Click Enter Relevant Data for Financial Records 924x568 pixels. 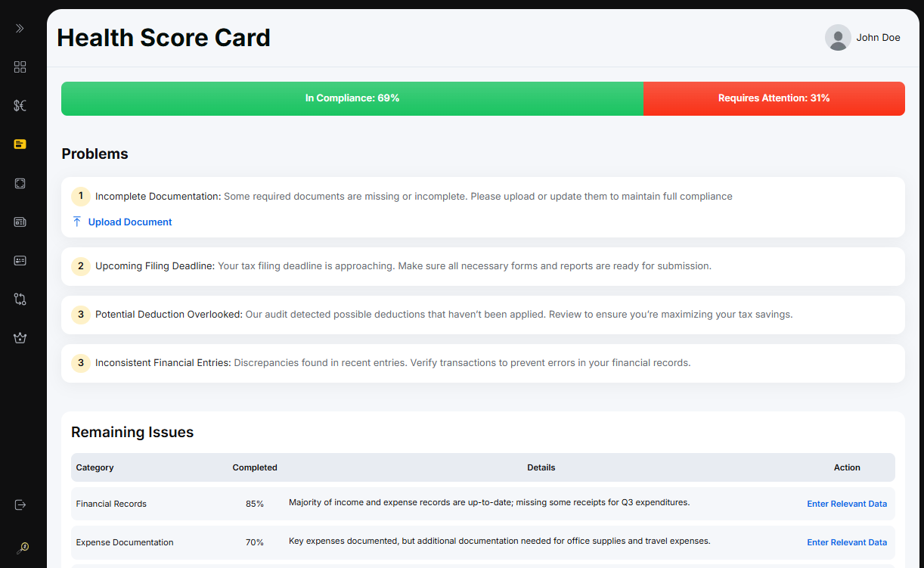tap(846, 504)
